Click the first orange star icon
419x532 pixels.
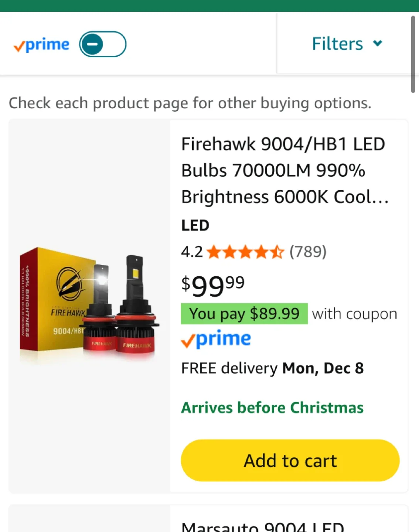click(x=214, y=252)
